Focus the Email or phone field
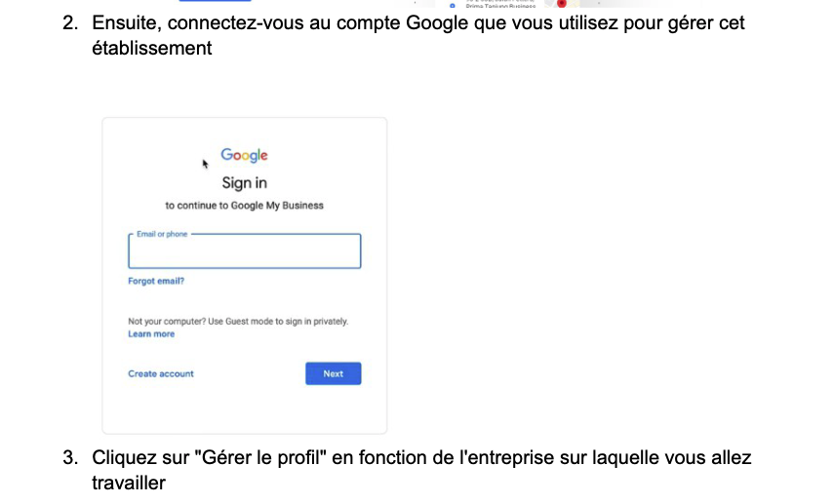The height and width of the screenshot is (504, 834). [244, 253]
